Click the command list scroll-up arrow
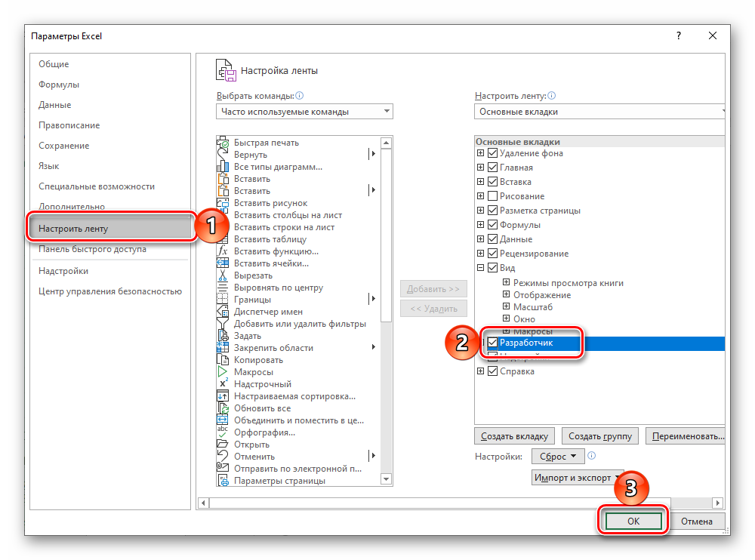 386,143
